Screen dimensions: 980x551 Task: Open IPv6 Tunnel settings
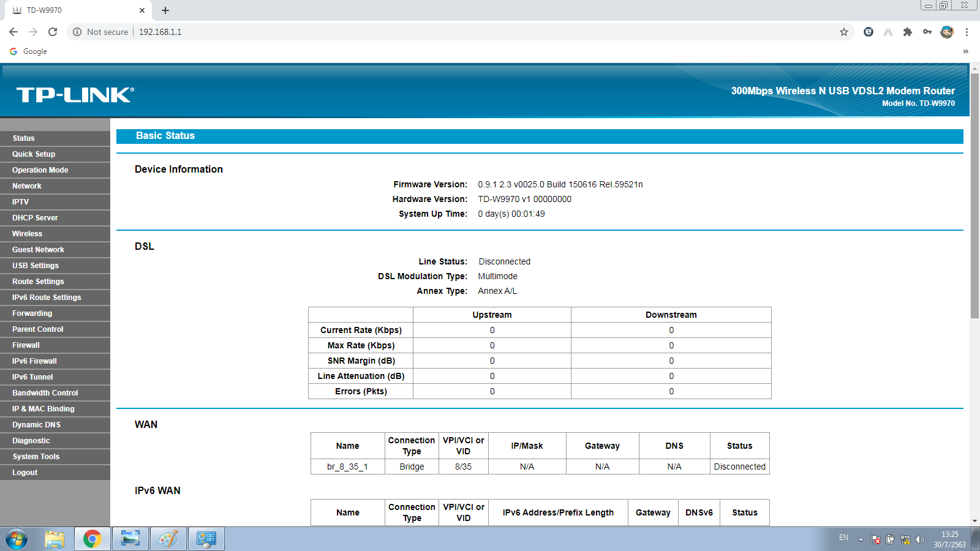coord(55,377)
